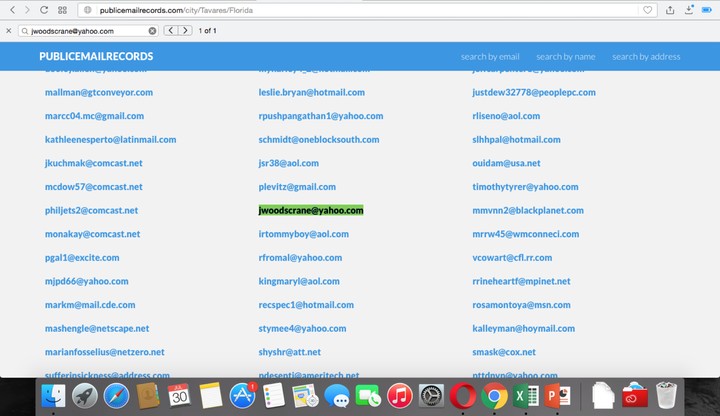Open leslie.bryan@hotmail.com link
Screen dimensions: 720x416
(311, 92)
